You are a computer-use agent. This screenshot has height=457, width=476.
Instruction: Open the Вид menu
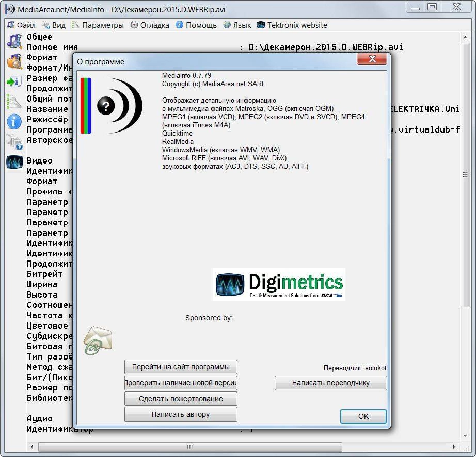[54, 25]
